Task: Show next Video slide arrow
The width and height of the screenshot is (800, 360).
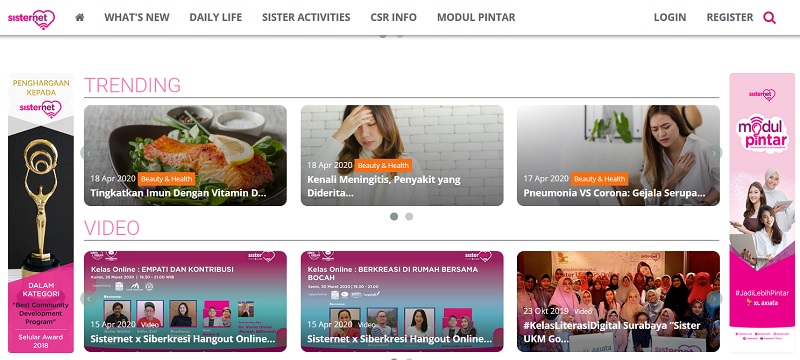Action: point(714,298)
